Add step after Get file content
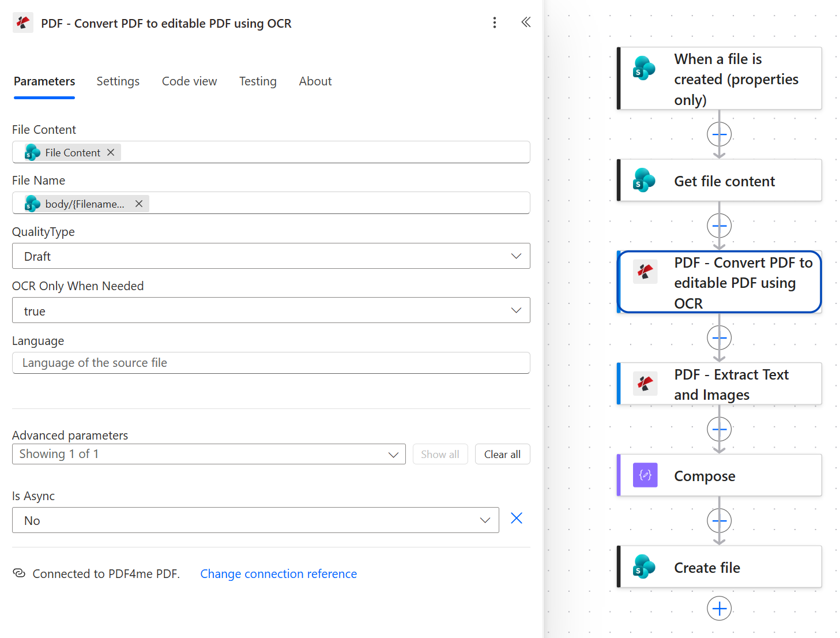The width and height of the screenshot is (840, 638). (719, 226)
